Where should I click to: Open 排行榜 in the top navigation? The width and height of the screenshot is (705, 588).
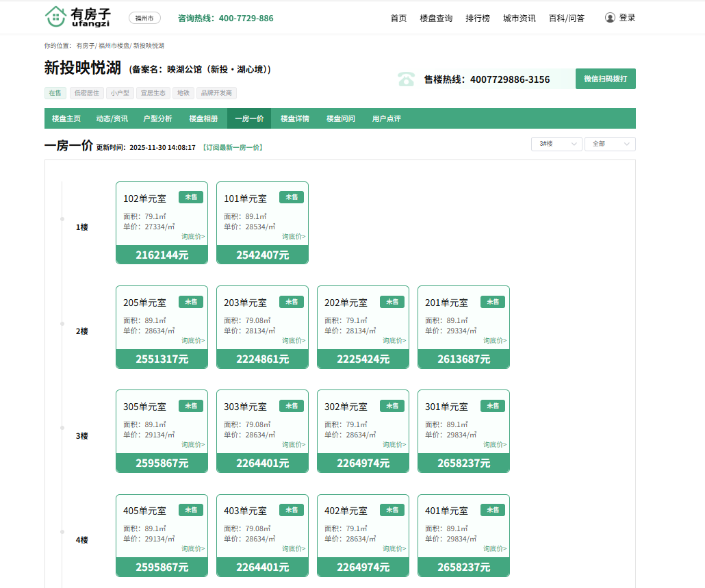[477, 18]
